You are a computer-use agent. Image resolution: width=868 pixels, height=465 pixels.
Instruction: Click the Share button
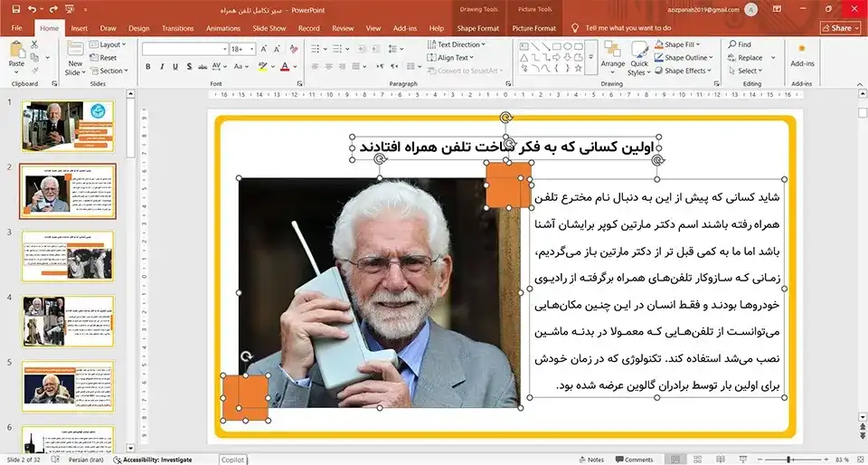[840, 28]
